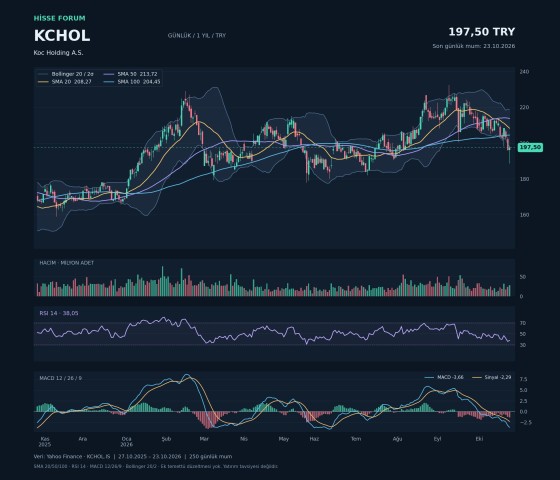Click the Oca 2026 month label
This screenshot has width=560, height=480.
pyautogui.click(x=126, y=442)
